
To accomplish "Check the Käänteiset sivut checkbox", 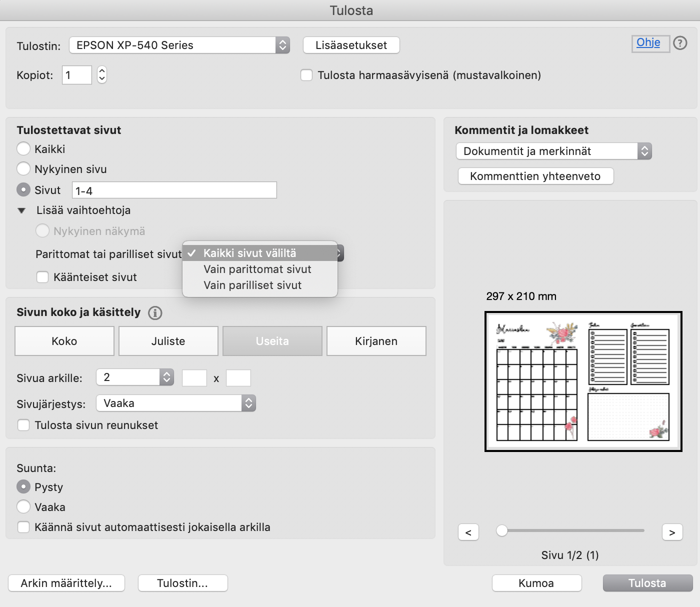I will [42, 277].
